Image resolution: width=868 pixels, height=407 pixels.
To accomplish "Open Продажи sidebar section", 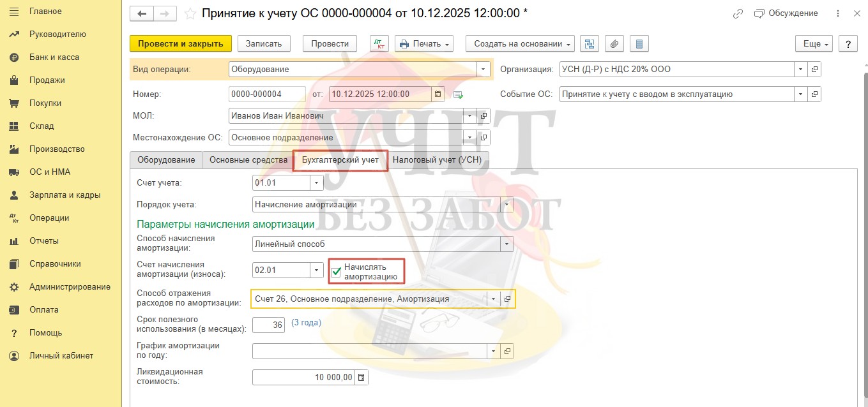I will (47, 80).
